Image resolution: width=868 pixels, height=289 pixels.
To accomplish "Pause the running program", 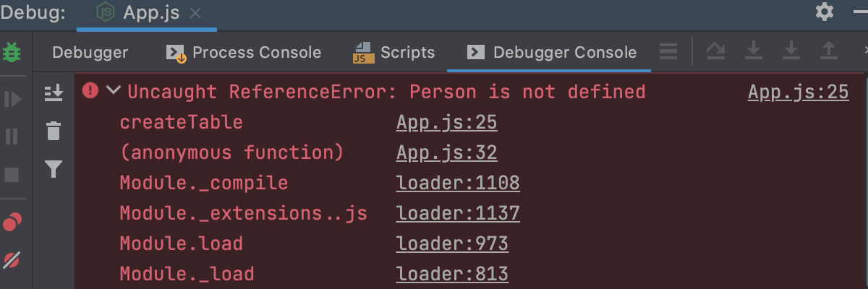I will (x=12, y=137).
